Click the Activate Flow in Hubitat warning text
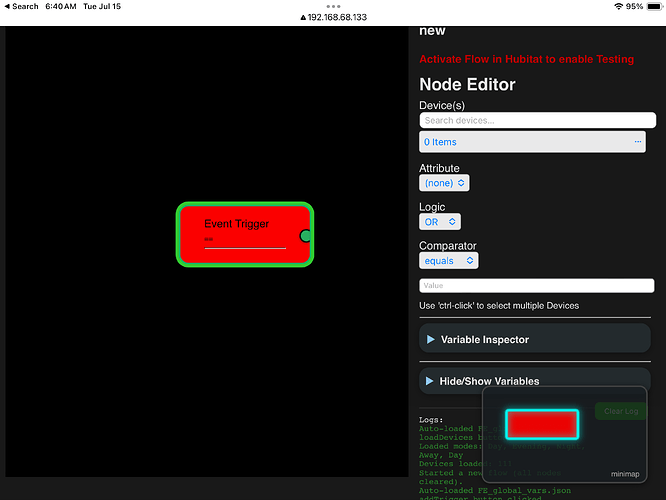666x500 pixels. pyautogui.click(x=526, y=59)
